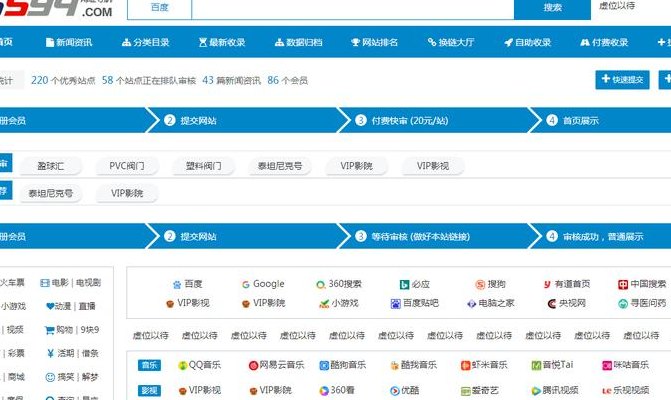
Task: Go to 付费收录 in the nav bar
Action: (604, 42)
